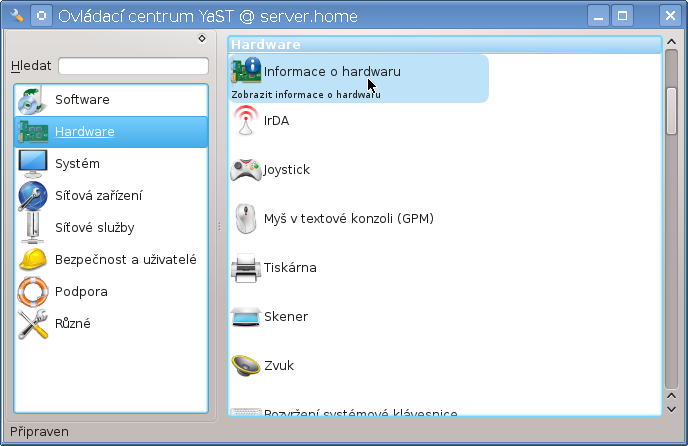This screenshot has height=446, width=688.
Task: Click the wrench icon in title bar
Action: (x=17, y=16)
